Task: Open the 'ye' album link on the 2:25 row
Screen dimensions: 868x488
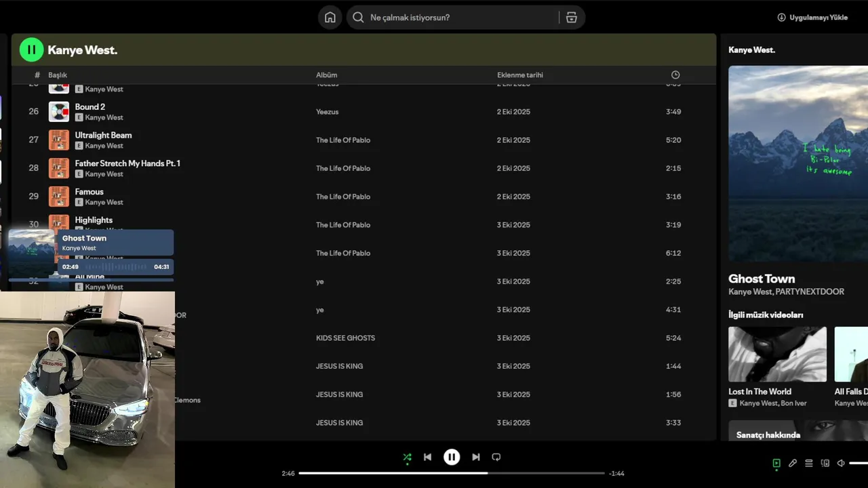Action: pyautogui.click(x=319, y=282)
